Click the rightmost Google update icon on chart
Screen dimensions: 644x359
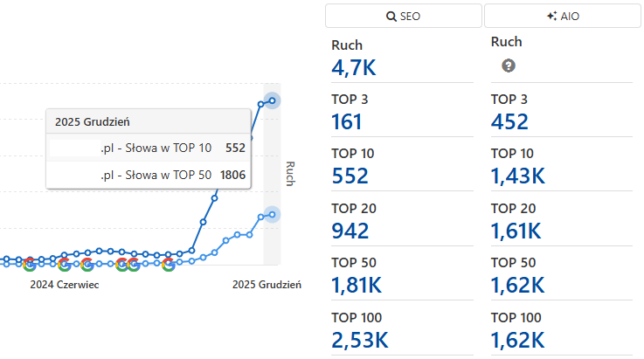click(168, 264)
